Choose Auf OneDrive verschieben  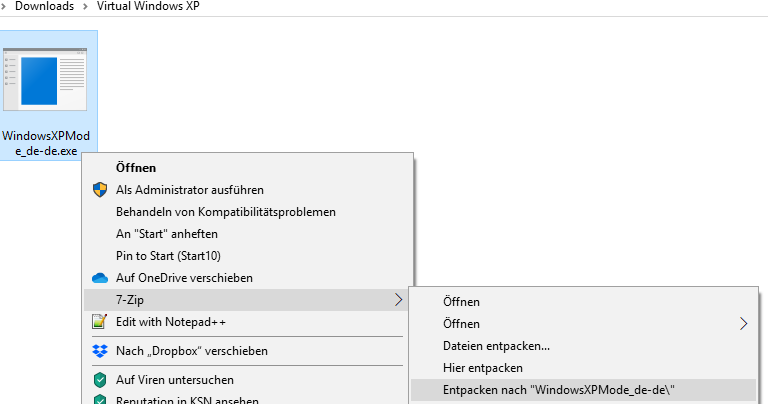(x=184, y=278)
